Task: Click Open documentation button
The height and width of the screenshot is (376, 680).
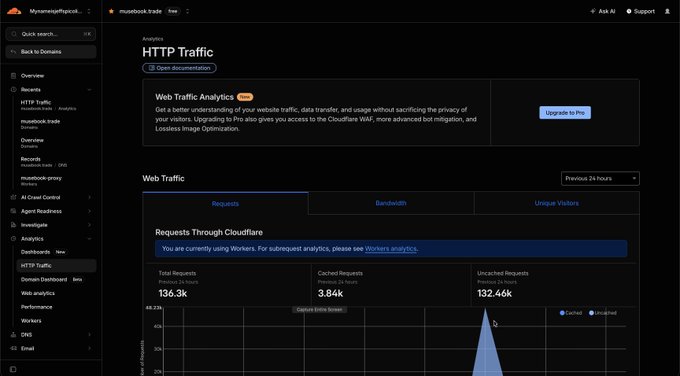Action: pos(179,68)
